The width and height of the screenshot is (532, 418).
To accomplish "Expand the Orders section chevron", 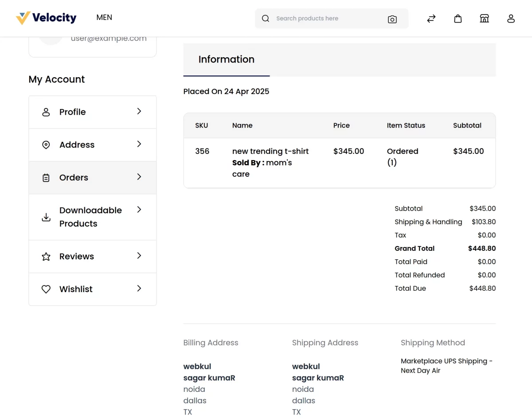I will 139,177.
